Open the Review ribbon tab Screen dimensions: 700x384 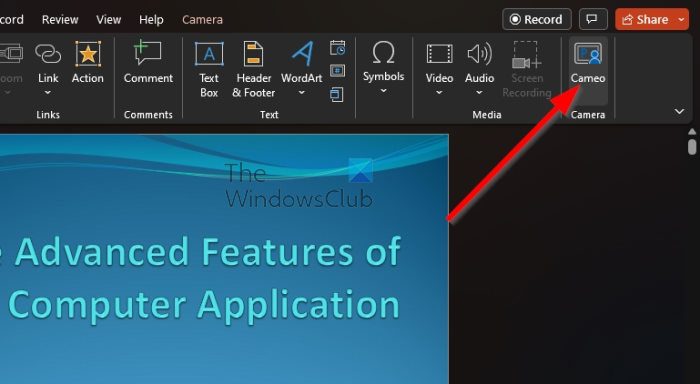[60, 20]
